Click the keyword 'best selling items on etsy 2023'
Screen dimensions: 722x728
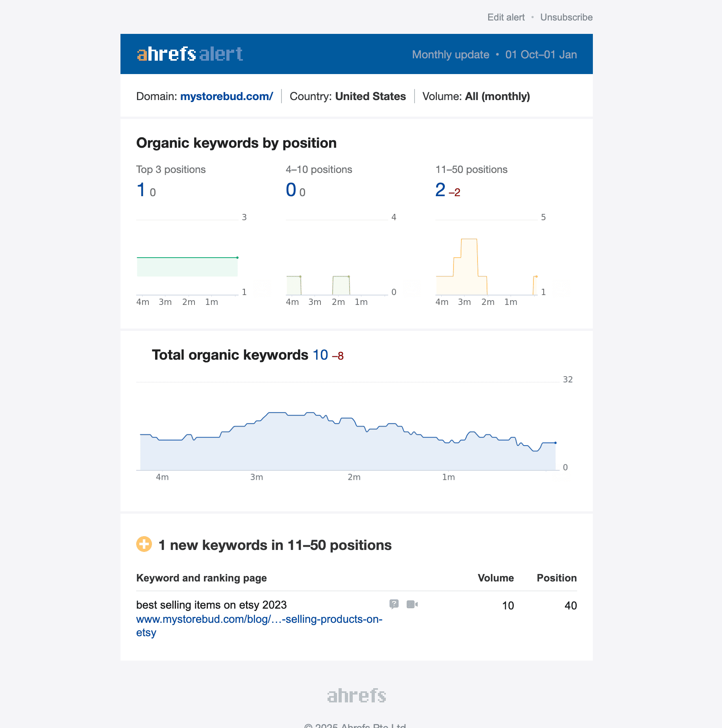211,605
